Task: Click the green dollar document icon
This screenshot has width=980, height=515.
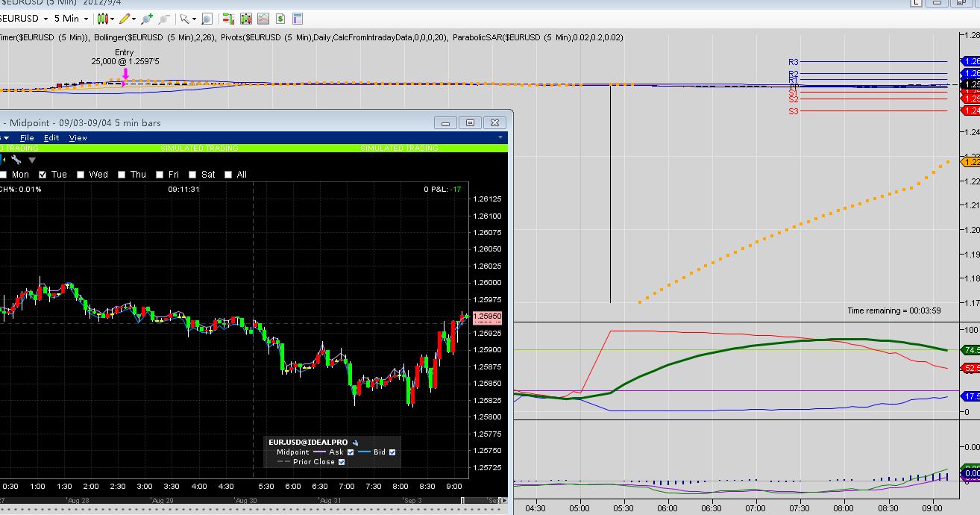Action: tap(280, 19)
